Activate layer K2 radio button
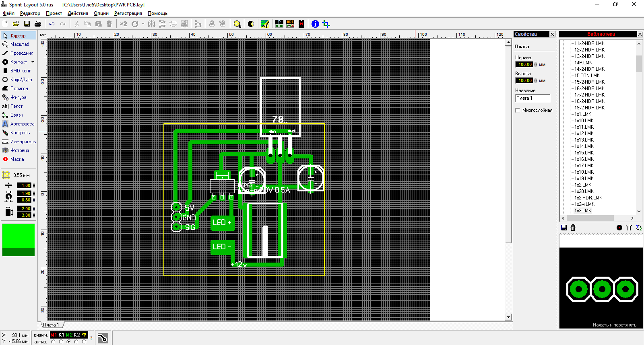Viewport: 644px width, 345px height. click(x=76, y=342)
